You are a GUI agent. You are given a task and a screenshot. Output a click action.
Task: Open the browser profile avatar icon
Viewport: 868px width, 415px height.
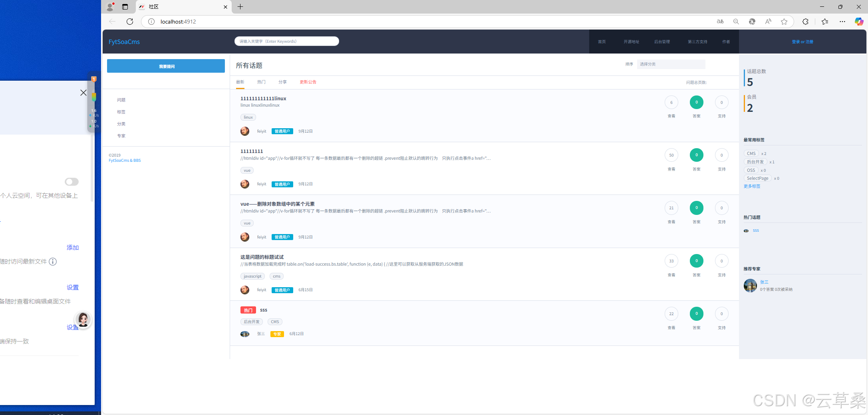[110, 7]
